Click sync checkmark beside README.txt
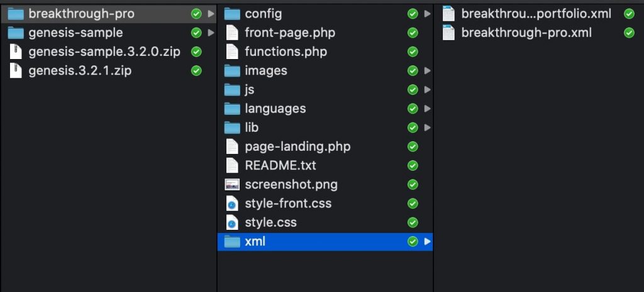Image resolution: width=644 pixels, height=292 pixels. tap(413, 166)
